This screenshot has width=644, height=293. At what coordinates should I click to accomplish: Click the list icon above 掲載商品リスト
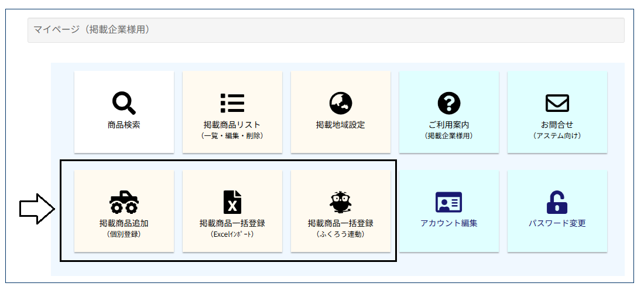point(232,103)
